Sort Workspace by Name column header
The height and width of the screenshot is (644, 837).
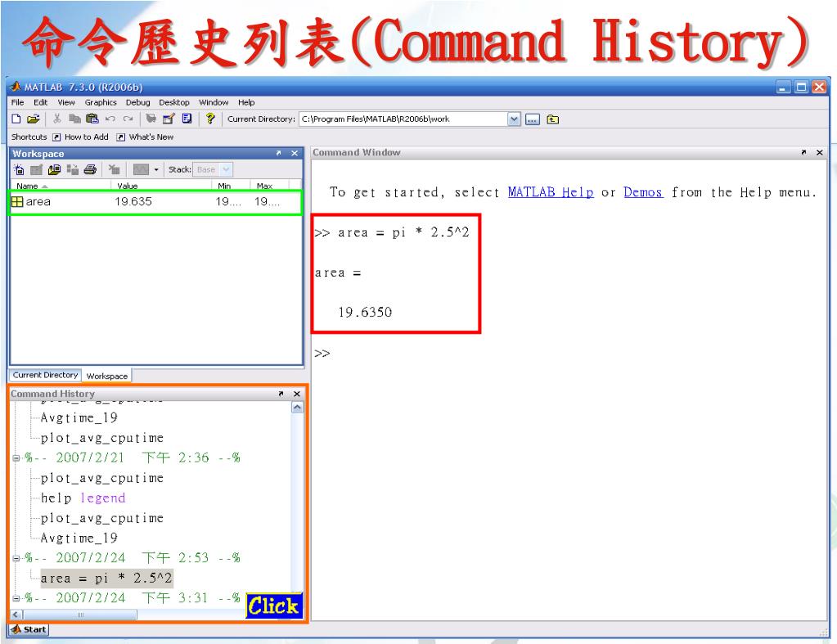click(61, 186)
